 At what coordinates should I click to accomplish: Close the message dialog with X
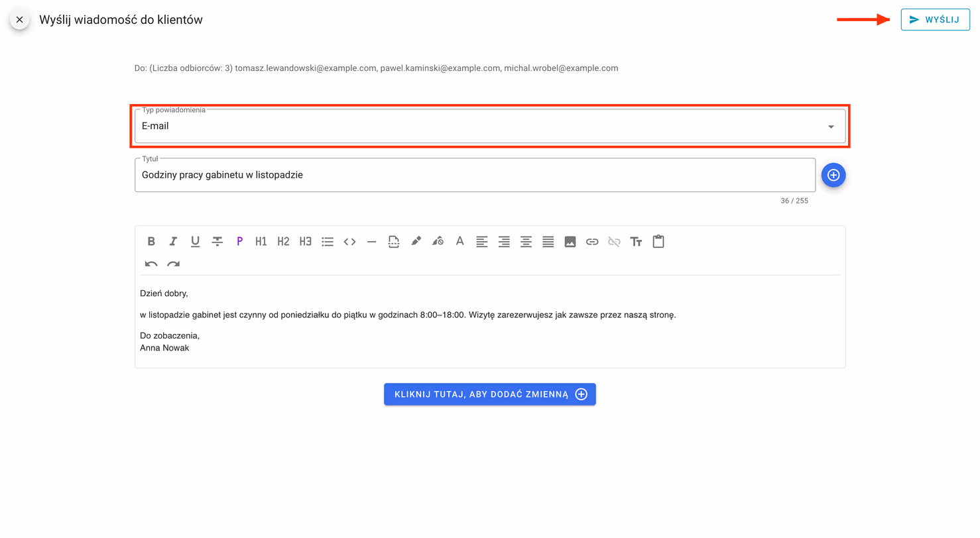[20, 20]
